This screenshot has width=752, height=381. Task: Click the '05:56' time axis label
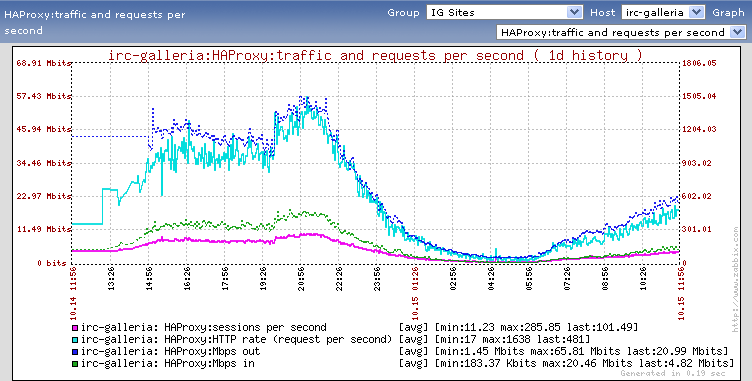(529, 279)
